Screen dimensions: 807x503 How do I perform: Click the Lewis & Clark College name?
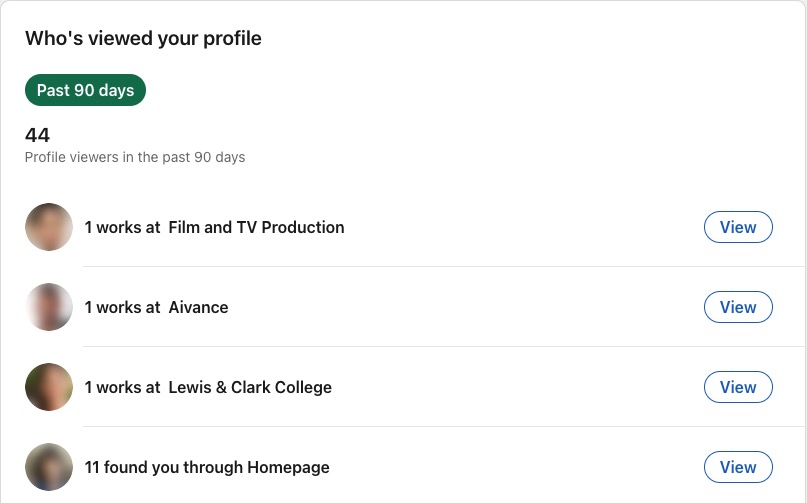[250, 387]
